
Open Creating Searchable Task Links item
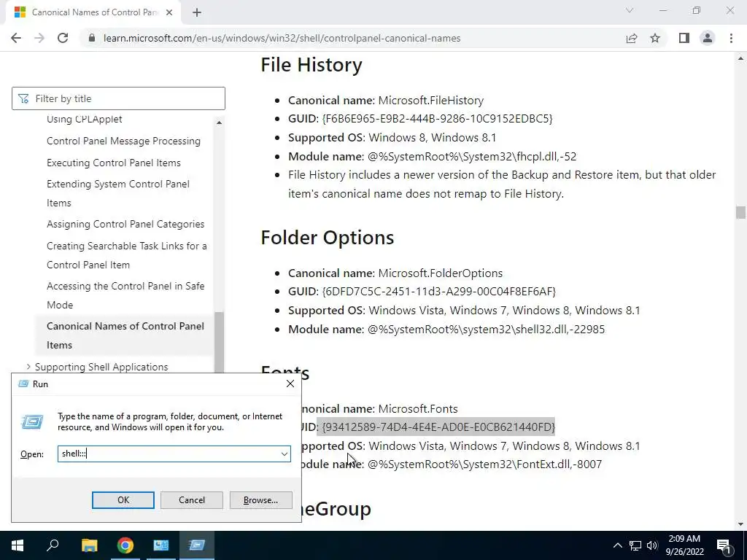pyautogui.click(x=127, y=255)
